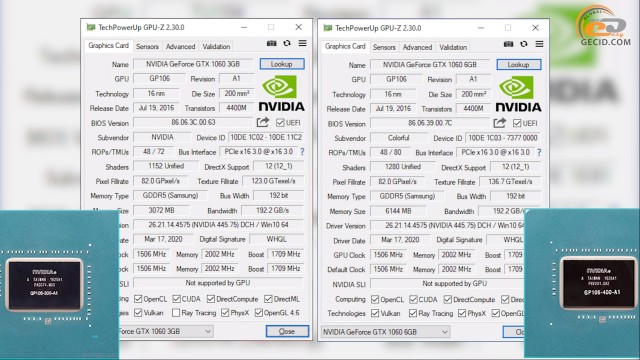
Task: Toggle Ray Tracing checkbox in the 3GB window
Action: [176, 313]
